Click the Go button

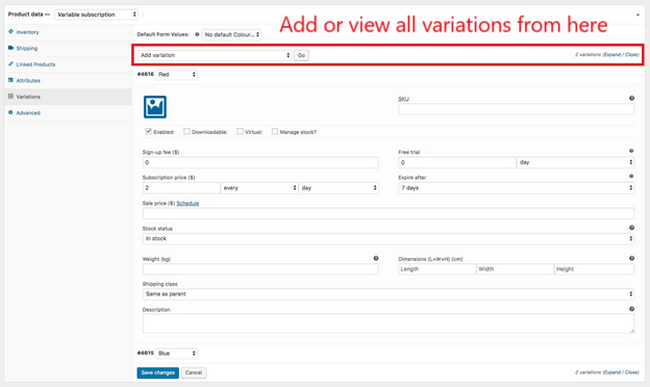(301, 55)
